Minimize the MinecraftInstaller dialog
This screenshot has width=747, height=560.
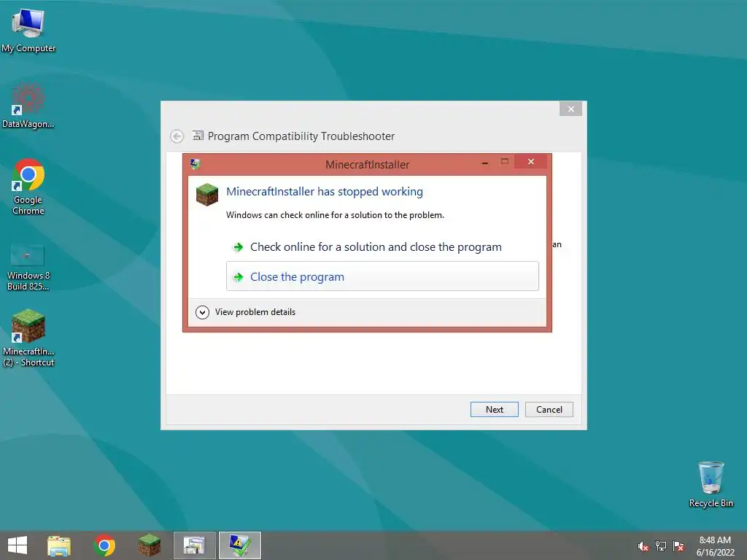485,163
